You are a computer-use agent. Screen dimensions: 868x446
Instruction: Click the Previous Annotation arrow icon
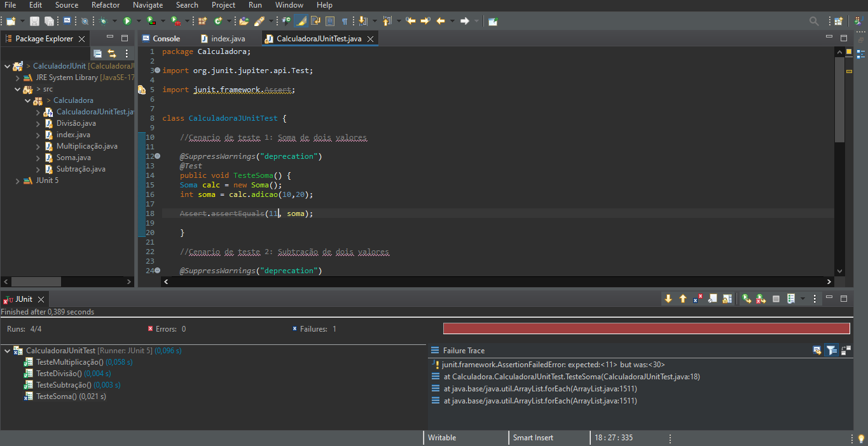pos(386,21)
